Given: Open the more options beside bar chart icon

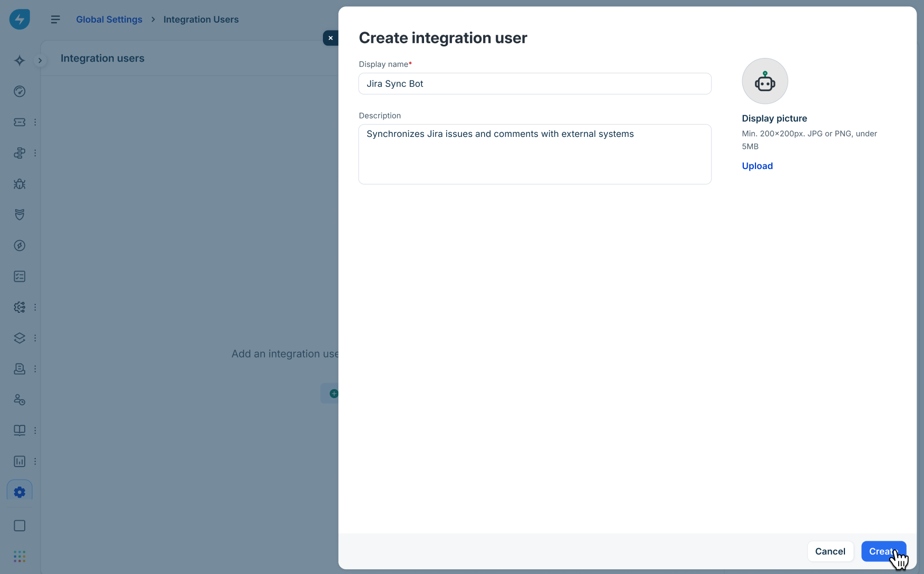Looking at the screenshot, I should pyautogui.click(x=35, y=461).
